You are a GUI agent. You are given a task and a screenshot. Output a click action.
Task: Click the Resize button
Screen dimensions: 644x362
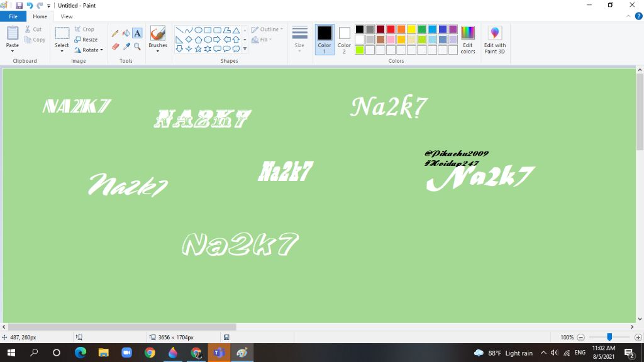click(86, 40)
